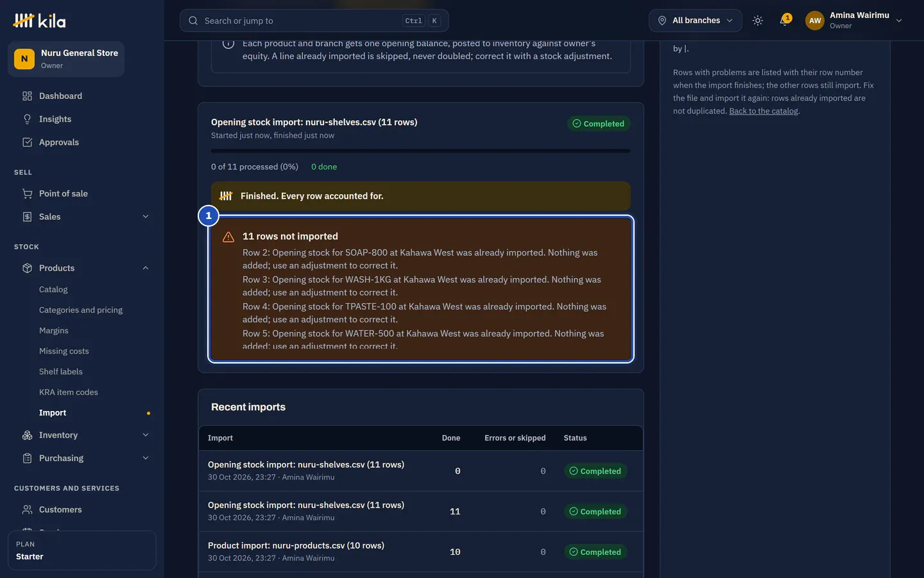Image resolution: width=924 pixels, height=578 pixels.
Task: Click the 11 rows not imported heading
Action: 290,236
